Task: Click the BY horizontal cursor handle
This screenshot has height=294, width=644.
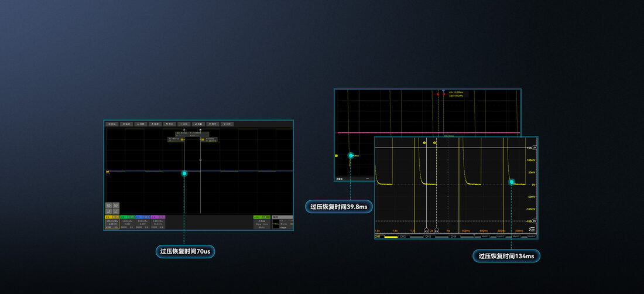Action: (x=535, y=221)
